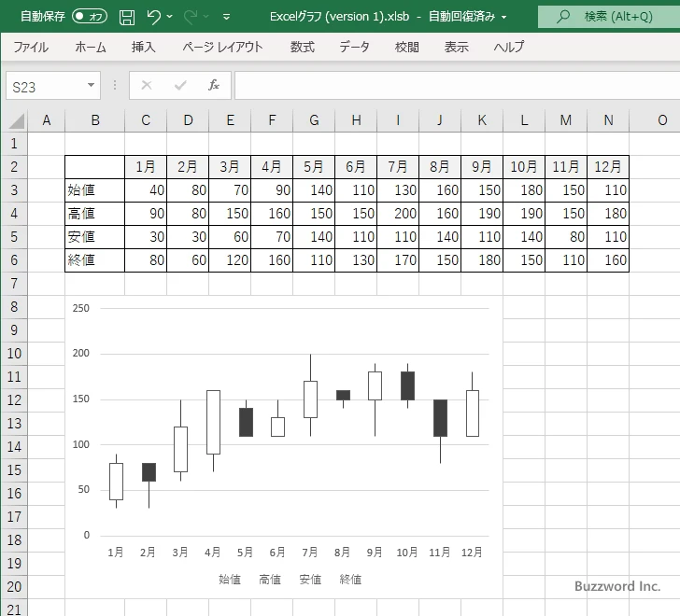
Task: Click the Redo arrow icon
Action: pos(191,17)
